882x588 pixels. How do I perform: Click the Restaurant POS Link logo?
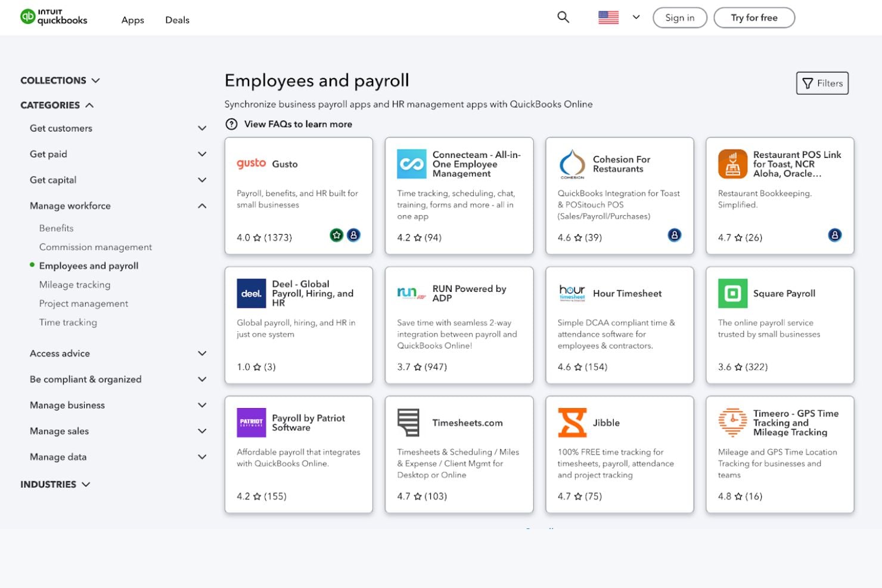[732, 164]
